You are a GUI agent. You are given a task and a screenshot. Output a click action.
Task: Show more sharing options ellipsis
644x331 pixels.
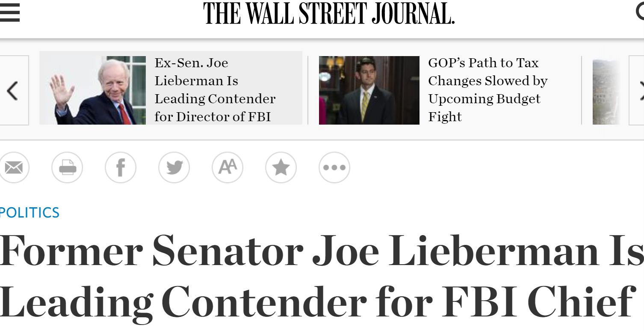click(x=334, y=167)
